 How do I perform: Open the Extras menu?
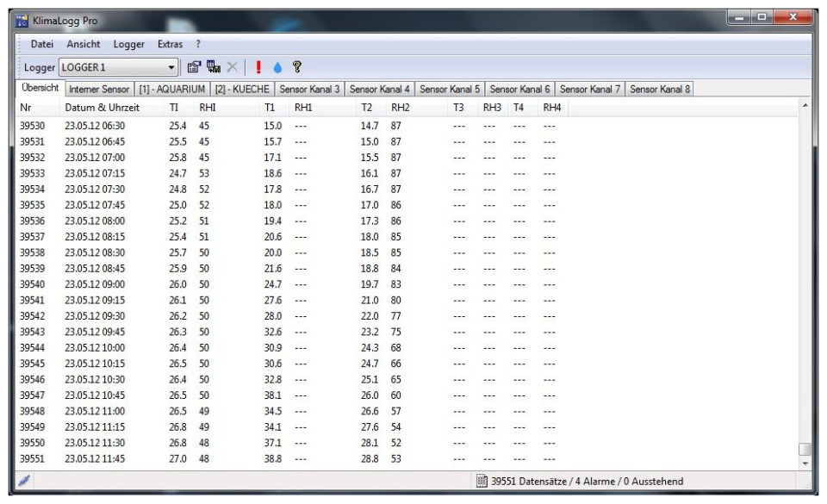171,44
